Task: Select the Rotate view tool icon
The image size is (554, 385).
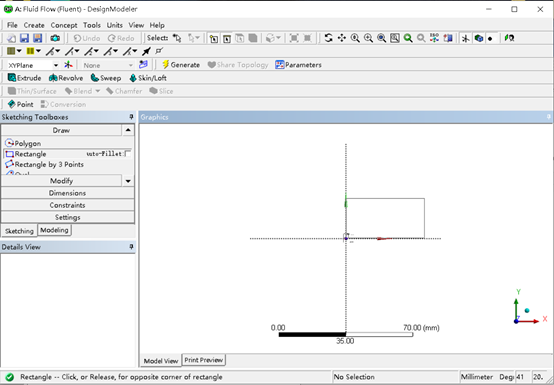Action: tap(329, 38)
